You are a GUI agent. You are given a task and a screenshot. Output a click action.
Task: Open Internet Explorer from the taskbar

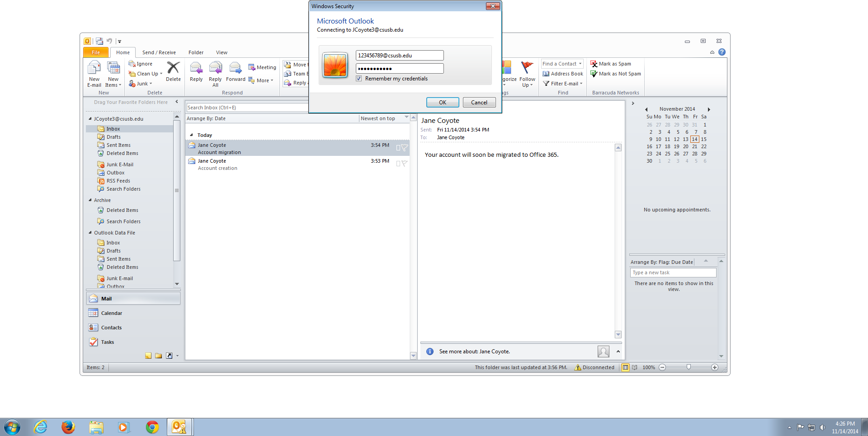click(x=40, y=427)
